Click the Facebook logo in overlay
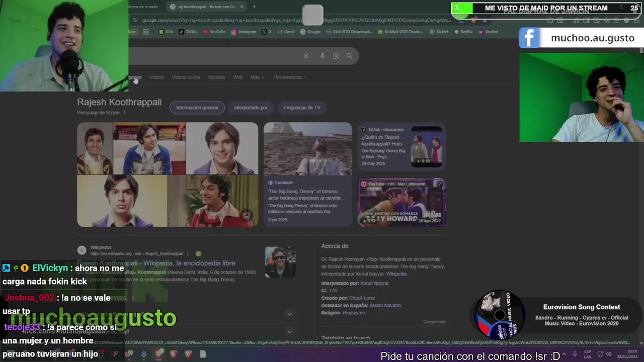The height and width of the screenshot is (362, 644). coord(529,38)
